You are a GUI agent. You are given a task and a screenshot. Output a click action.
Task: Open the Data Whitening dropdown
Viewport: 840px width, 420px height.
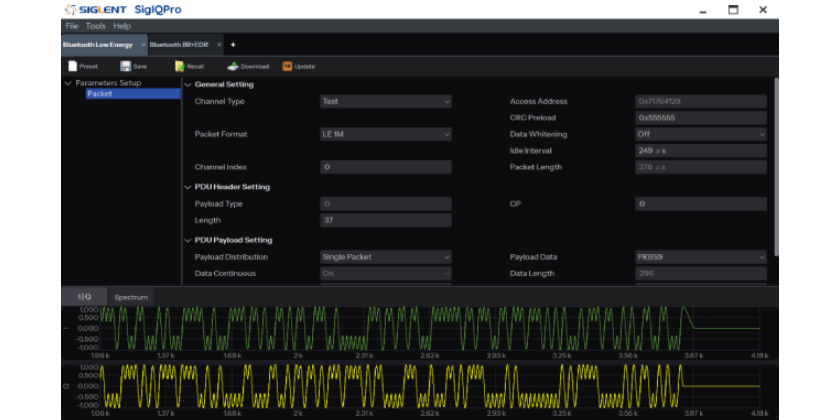pyautogui.click(x=700, y=134)
